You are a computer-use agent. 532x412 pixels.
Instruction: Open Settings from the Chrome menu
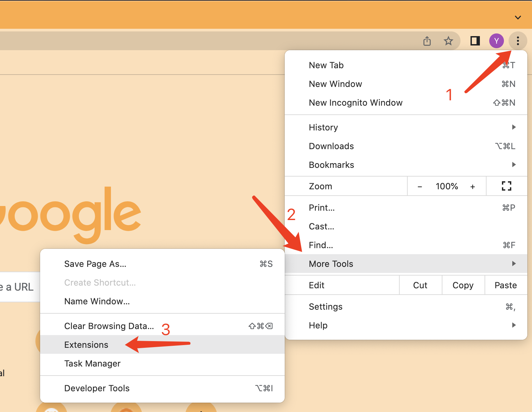pyautogui.click(x=406, y=307)
